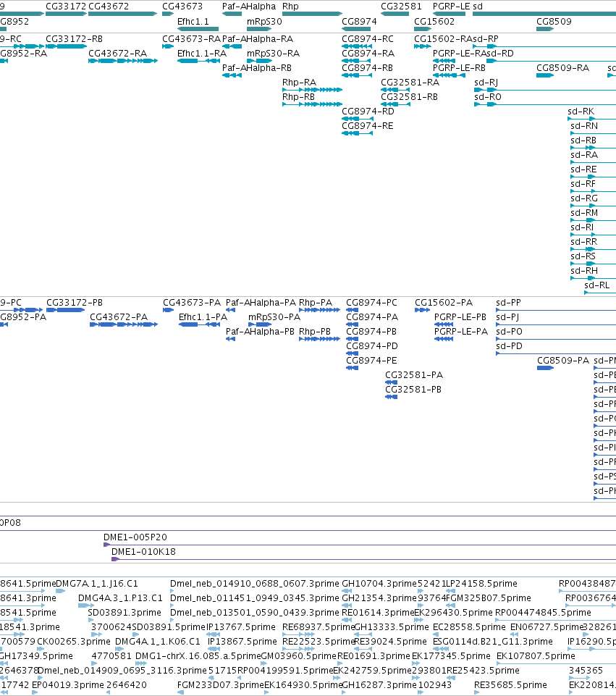This screenshot has width=616, height=696.
Task: Select transcript CG43672-RA
Action: point(117,54)
